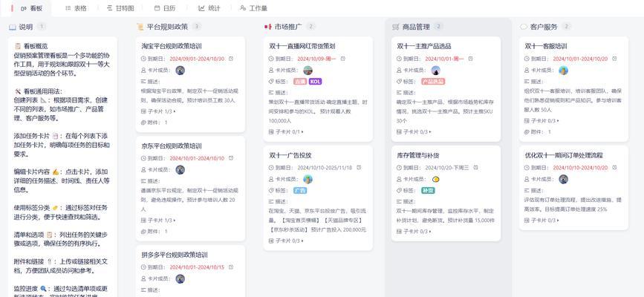
Task: Click calendar icon after 双十一主推产品选品 due date
Action: click(470, 59)
